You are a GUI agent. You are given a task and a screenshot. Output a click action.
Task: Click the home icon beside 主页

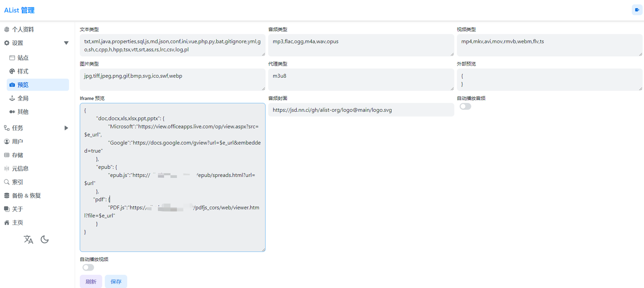pyautogui.click(x=7, y=222)
